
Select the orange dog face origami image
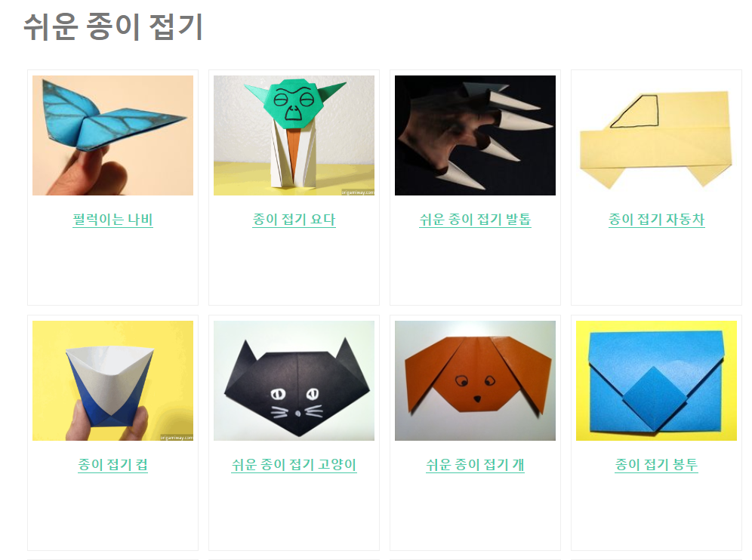point(475,380)
